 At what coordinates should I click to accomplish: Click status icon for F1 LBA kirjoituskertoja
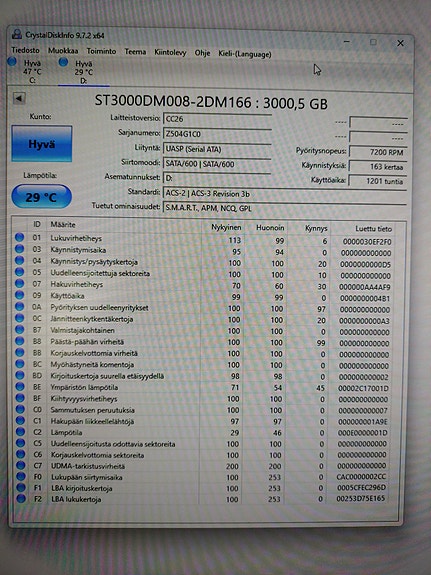21,487
